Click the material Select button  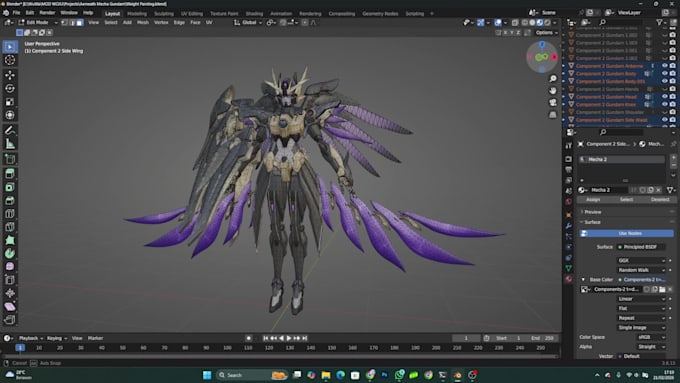point(626,200)
